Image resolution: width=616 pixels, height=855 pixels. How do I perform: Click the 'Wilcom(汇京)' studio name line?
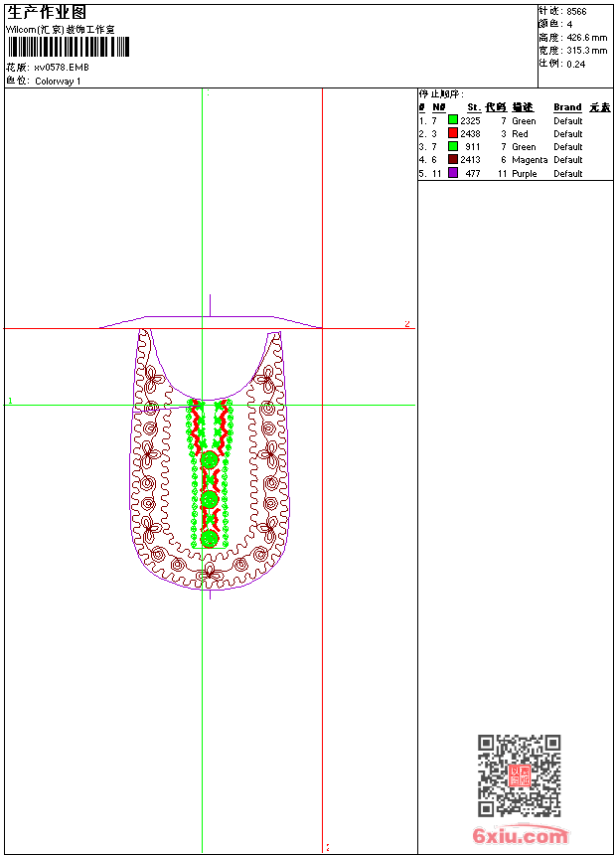(x=60, y=30)
